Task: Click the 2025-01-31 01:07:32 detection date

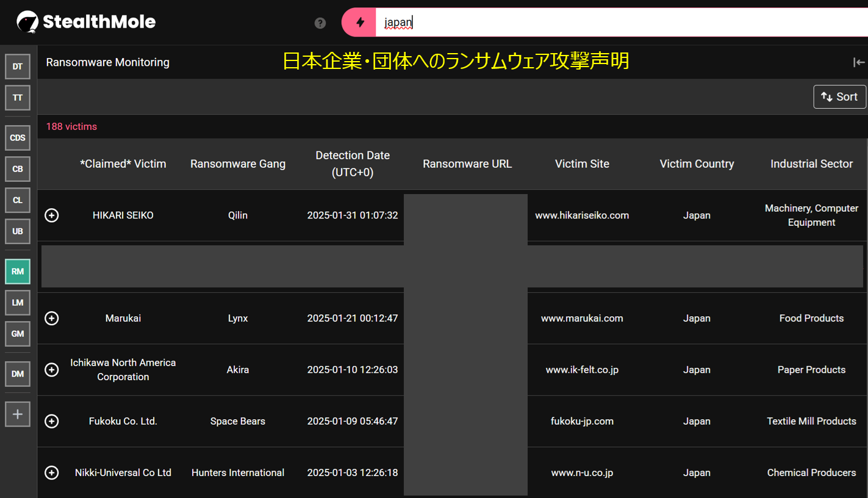Action: (353, 215)
